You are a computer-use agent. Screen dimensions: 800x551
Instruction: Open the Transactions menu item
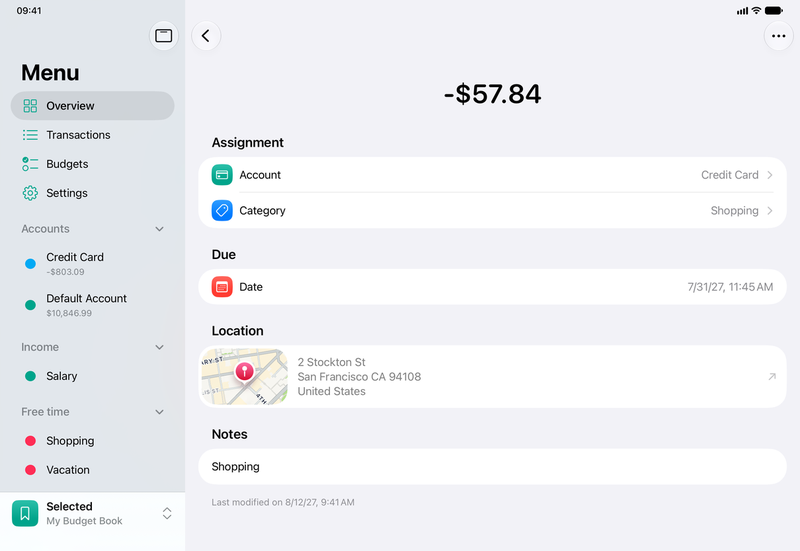[x=92, y=135]
